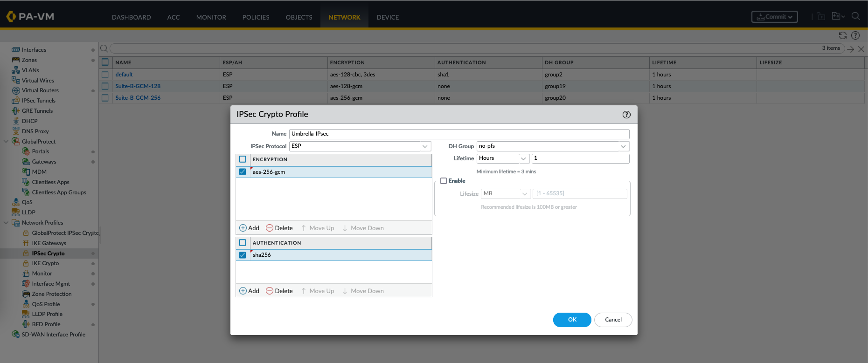Click the Zone Protection sidebar icon

(26, 294)
